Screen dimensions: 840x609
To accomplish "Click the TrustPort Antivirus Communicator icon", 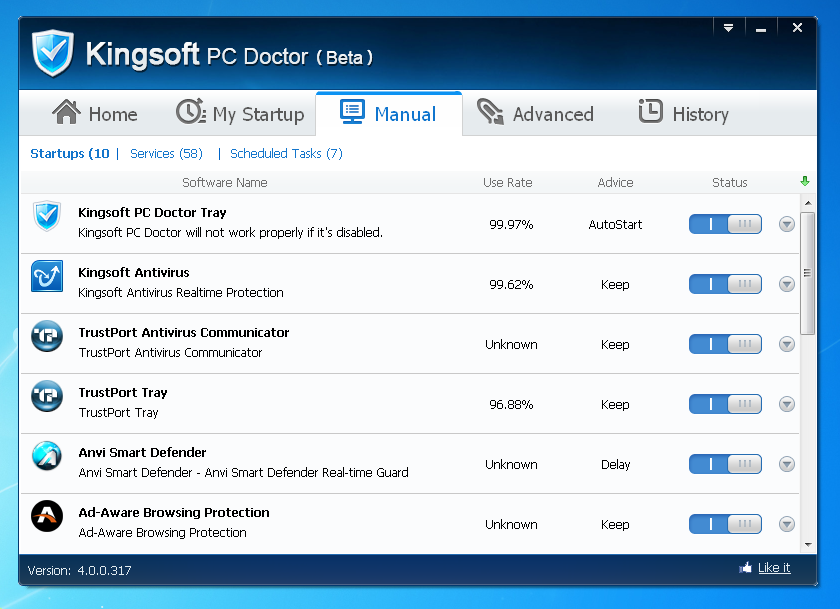I will coord(47,336).
